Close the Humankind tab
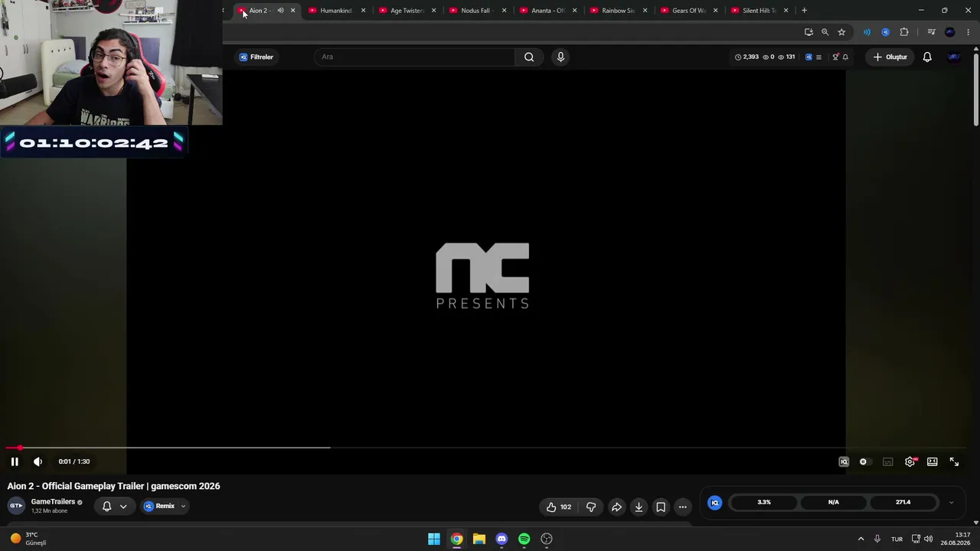Screen dimensions: 980x551 pos(363,11)
